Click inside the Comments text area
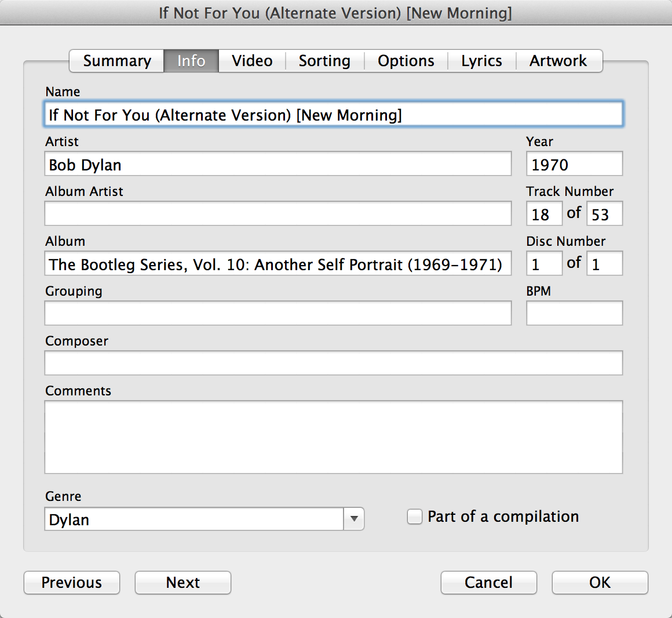This screenshot has height=618, width=672. (334, 437)
